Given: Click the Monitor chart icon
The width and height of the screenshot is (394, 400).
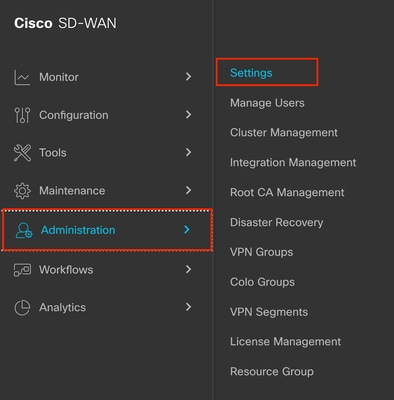Looking at the screenshot, I should (x=22, y=77).
